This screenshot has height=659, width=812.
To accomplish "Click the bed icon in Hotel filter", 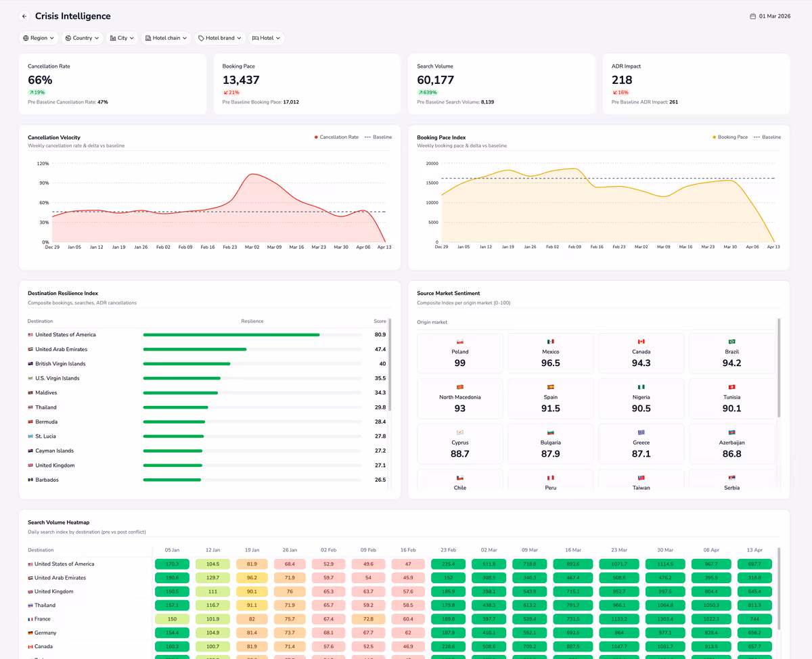I will 255,38.
